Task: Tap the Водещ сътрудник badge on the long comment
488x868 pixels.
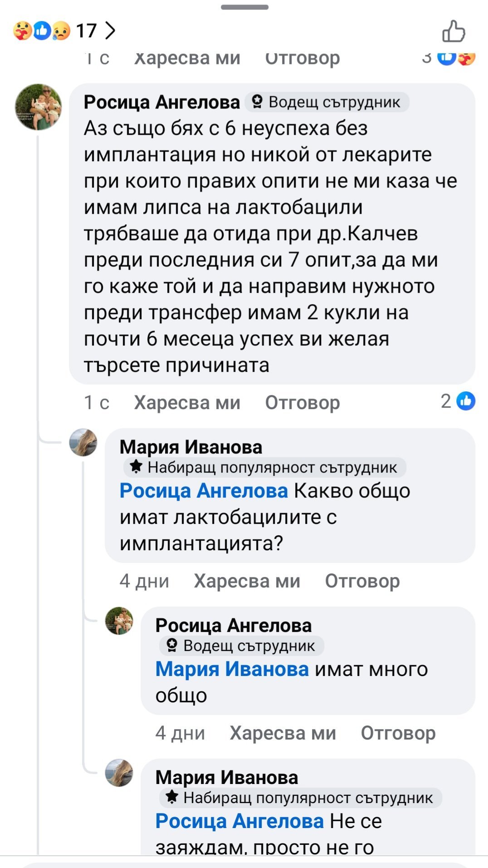Action: 327,102
